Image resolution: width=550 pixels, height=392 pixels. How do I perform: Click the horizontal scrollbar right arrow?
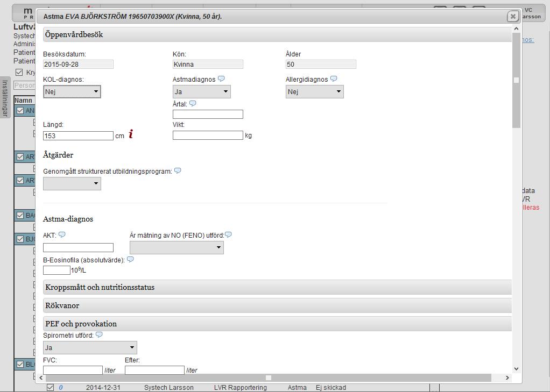pyautogui.click(x=507, y=377)
